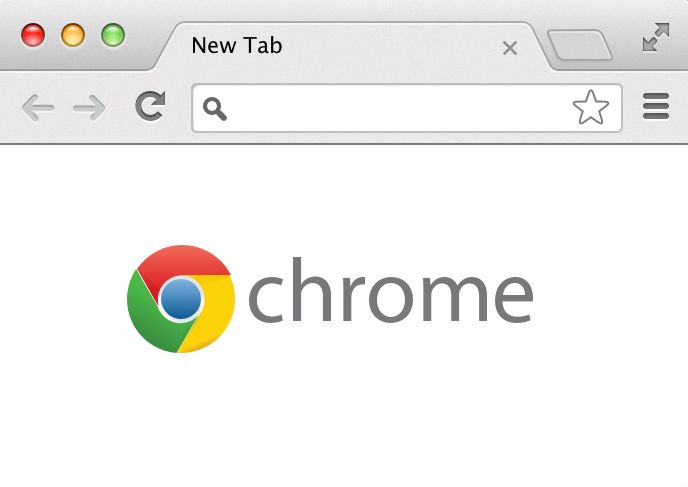Click the yellow segment of the Chrome logo
This screenshot has height=487, width=688.
215,314
